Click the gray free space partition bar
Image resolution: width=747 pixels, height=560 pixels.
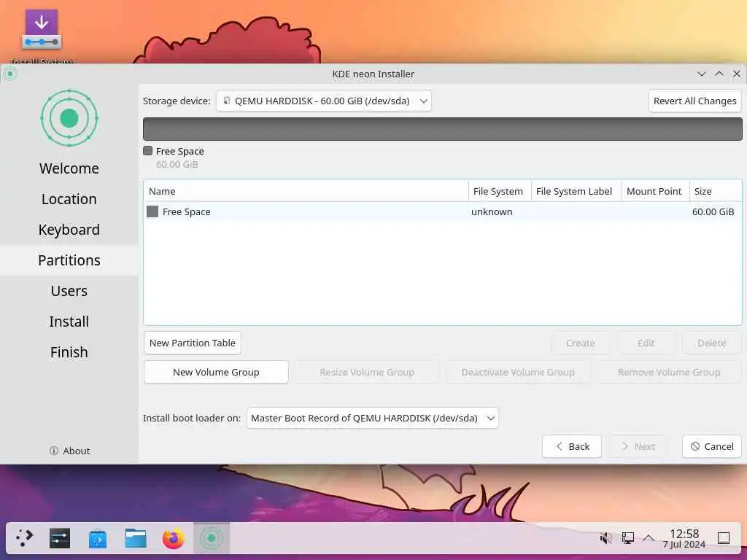[x=443, y=129]
